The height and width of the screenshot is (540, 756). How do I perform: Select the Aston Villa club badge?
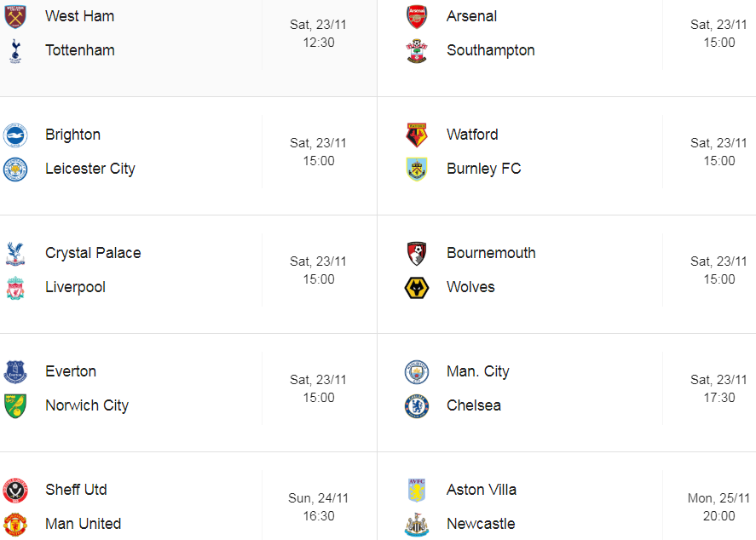(417, 490)
